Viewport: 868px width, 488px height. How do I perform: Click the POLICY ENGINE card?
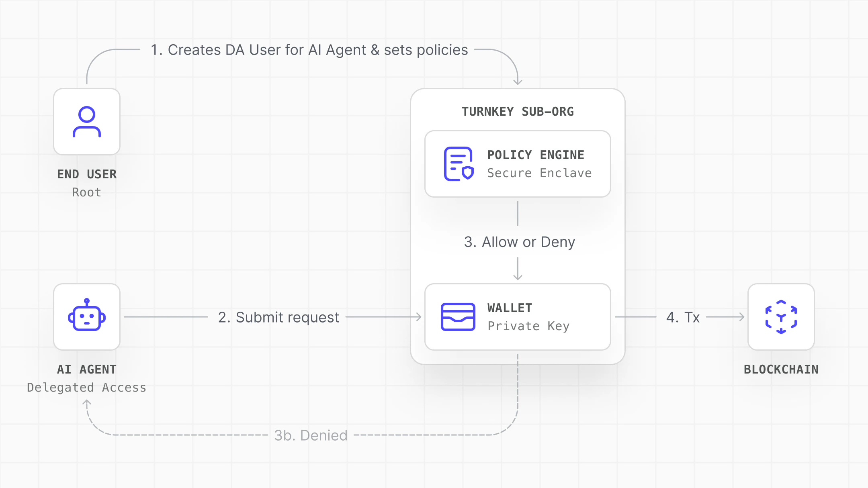[x=518, y=163]
